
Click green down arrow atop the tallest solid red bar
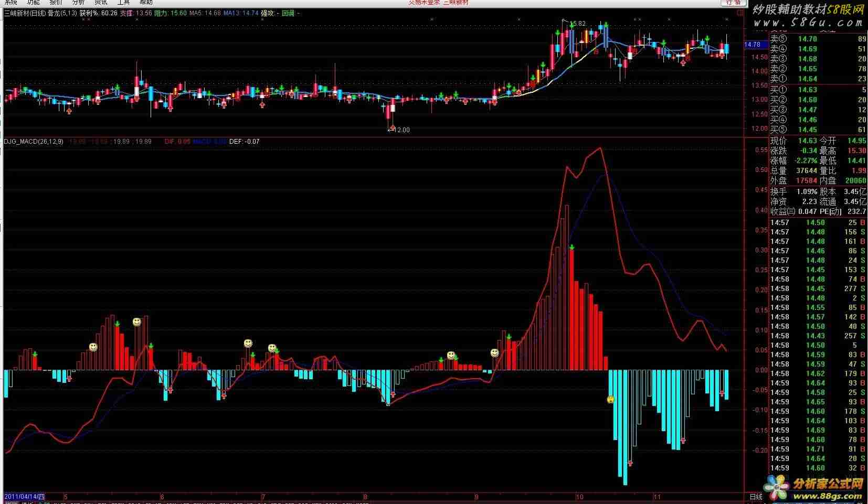[571, 247]
